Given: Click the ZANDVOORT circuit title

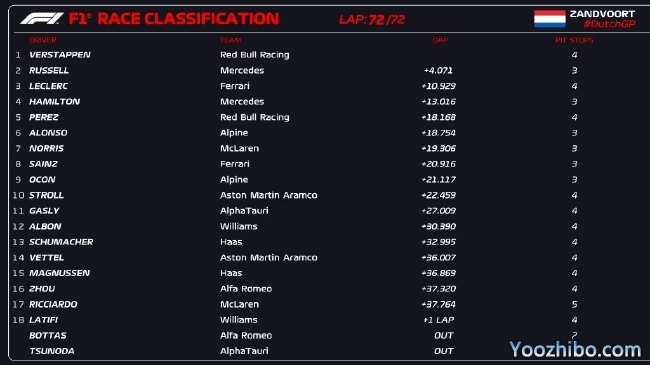Looking at the screenshot, I should 602,14.
